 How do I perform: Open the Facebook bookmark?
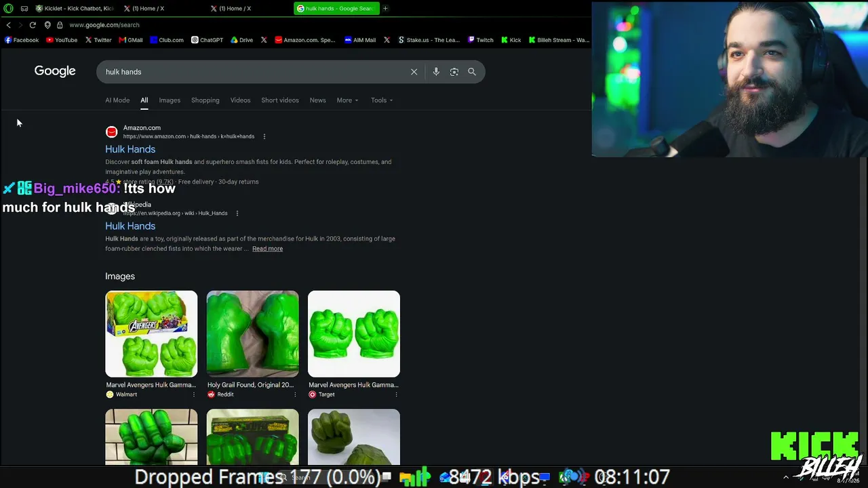coord(22,40)
